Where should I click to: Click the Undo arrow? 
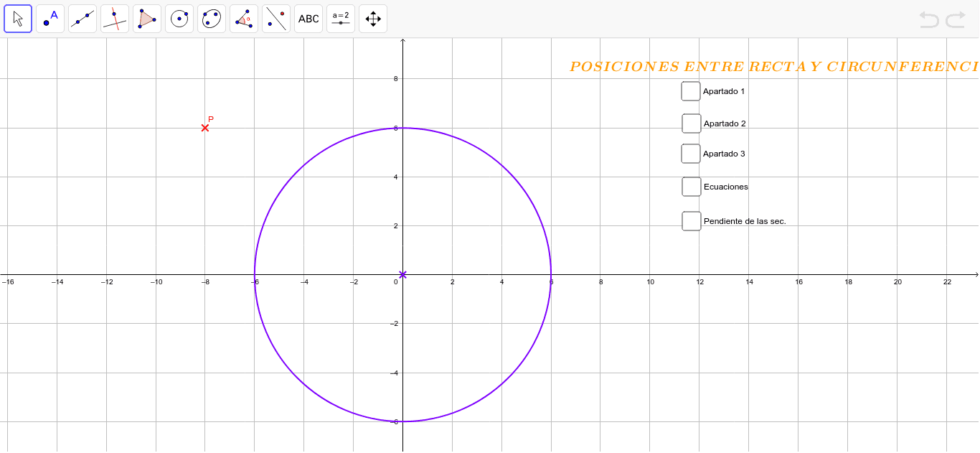[x=929, y=19]
